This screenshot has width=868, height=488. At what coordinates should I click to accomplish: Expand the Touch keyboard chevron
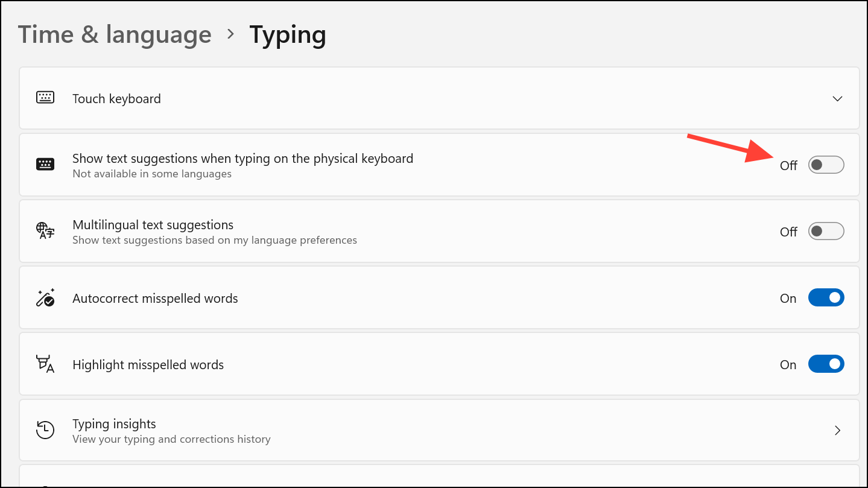837,98
